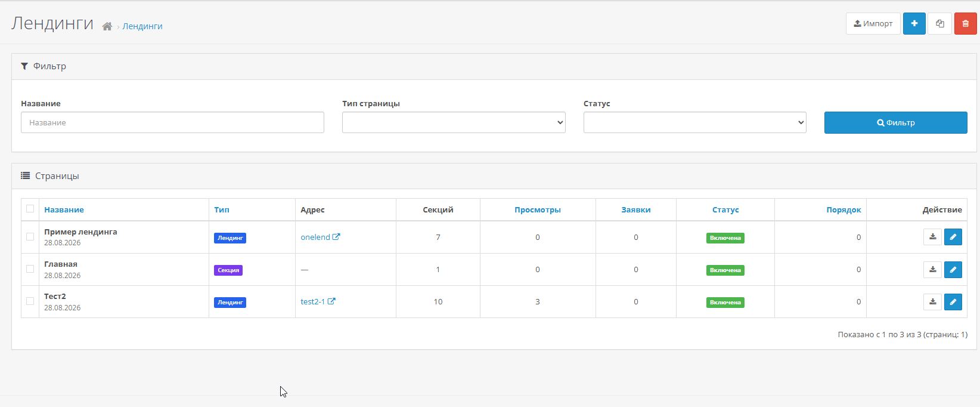This screenshot has width=980, height=407.
Task: Click the copy landing icon button
Action: pos(940,24)
